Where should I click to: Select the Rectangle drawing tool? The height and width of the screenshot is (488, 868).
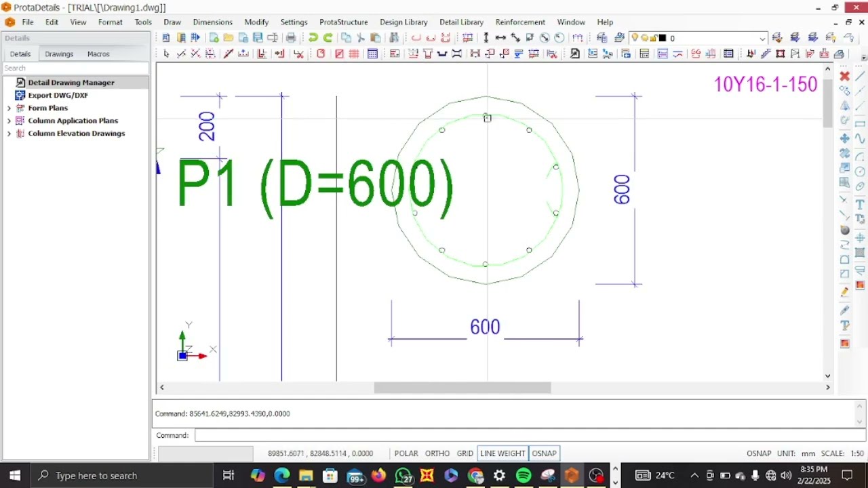(860, 123)
